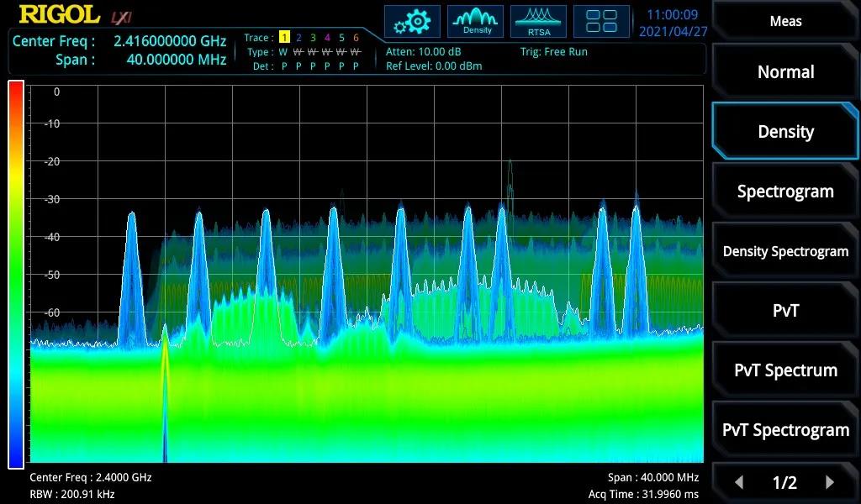Click the RIGOL logo
Viewport: 861px width, 504px height.
point(57,14)
